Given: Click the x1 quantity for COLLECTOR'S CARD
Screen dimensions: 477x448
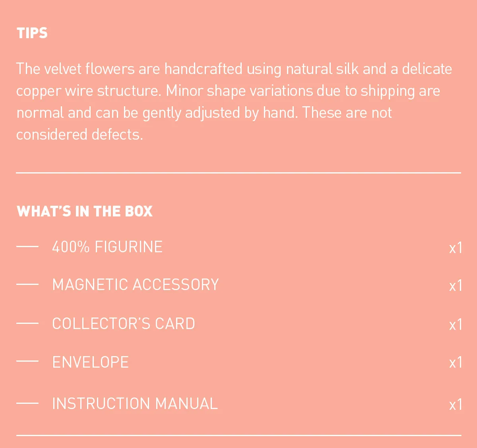Looking at the screenshot, I should (456, 325).
